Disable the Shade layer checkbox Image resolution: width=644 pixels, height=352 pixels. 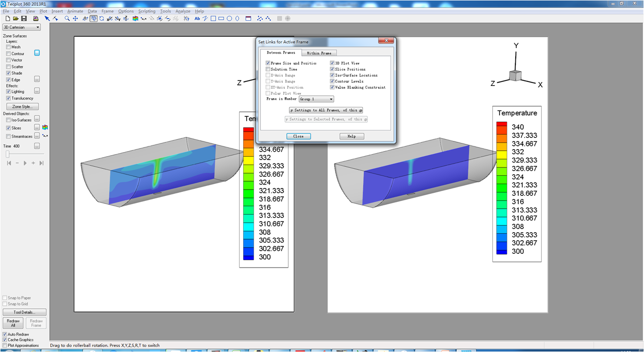8,73
